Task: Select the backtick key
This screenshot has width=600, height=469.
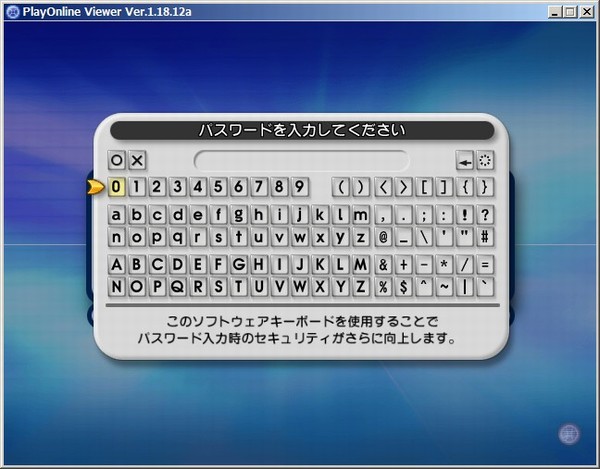Action: 485,287
